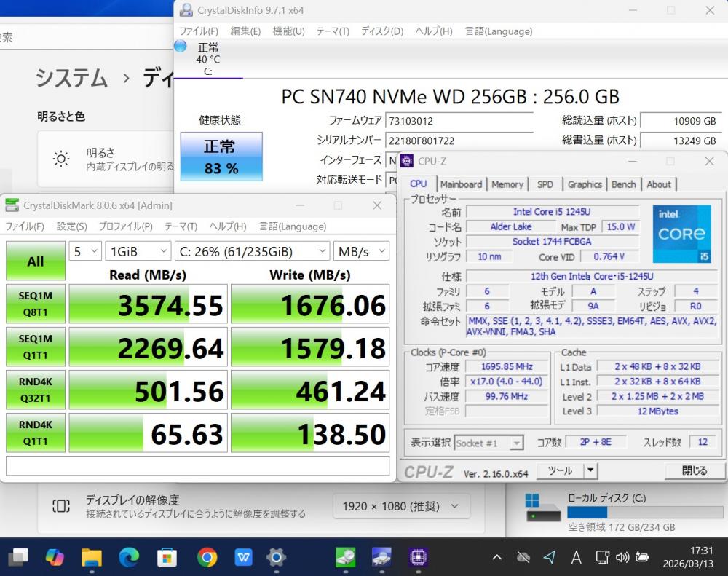Toggle the IME input mode A
Viewport: 728px width, 576px height.
click(x=576, y=557)
